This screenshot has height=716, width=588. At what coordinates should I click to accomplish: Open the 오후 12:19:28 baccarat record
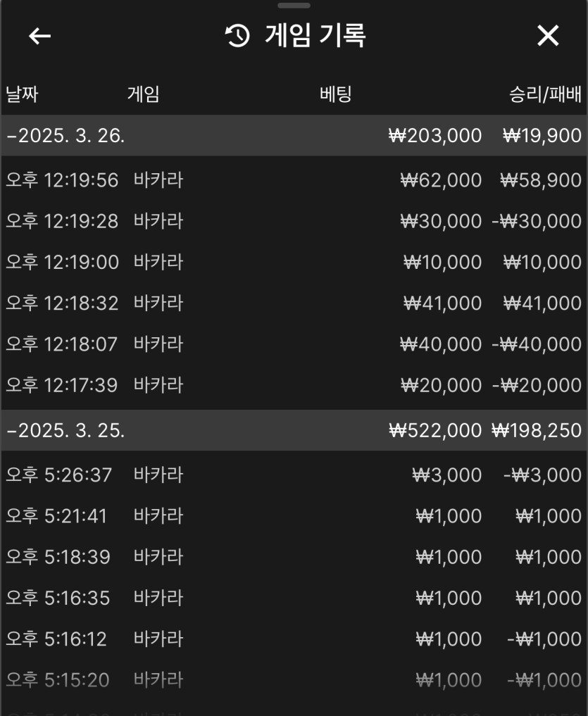point(294,221)
